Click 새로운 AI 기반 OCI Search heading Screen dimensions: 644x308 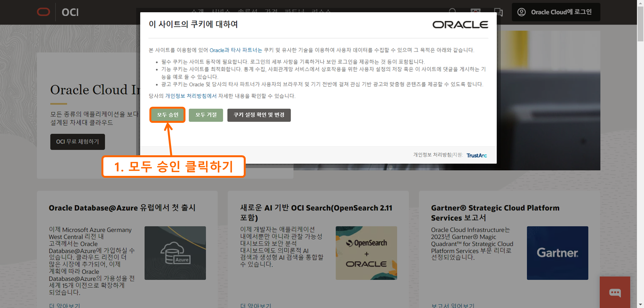316,213
